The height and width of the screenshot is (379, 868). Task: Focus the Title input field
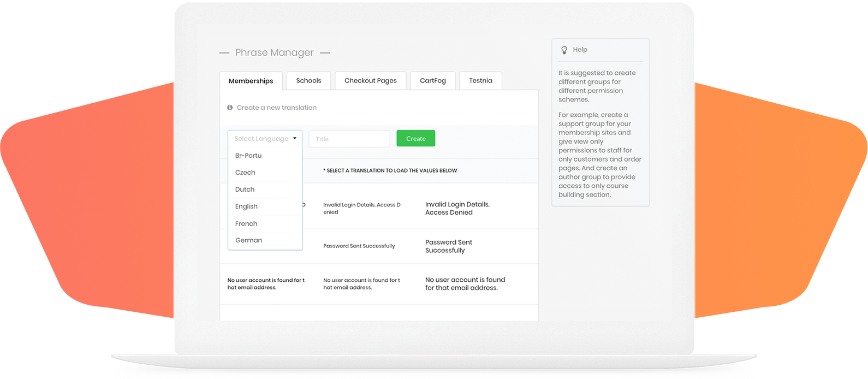tap(349, 139)
